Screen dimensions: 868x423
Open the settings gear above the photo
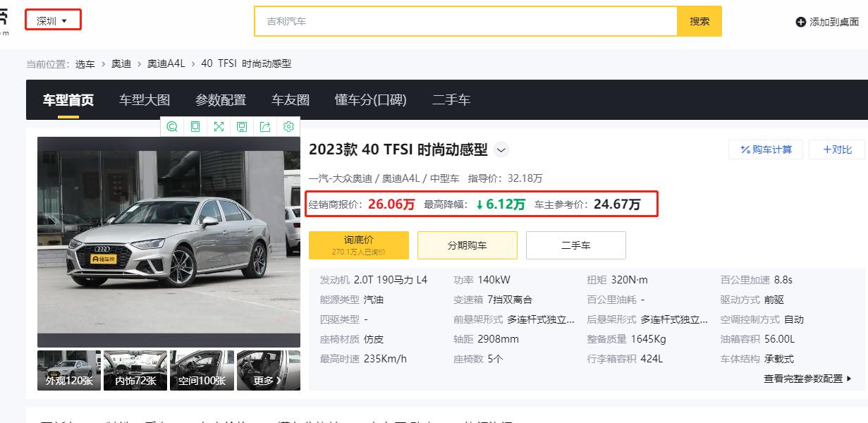coord(288,127)
